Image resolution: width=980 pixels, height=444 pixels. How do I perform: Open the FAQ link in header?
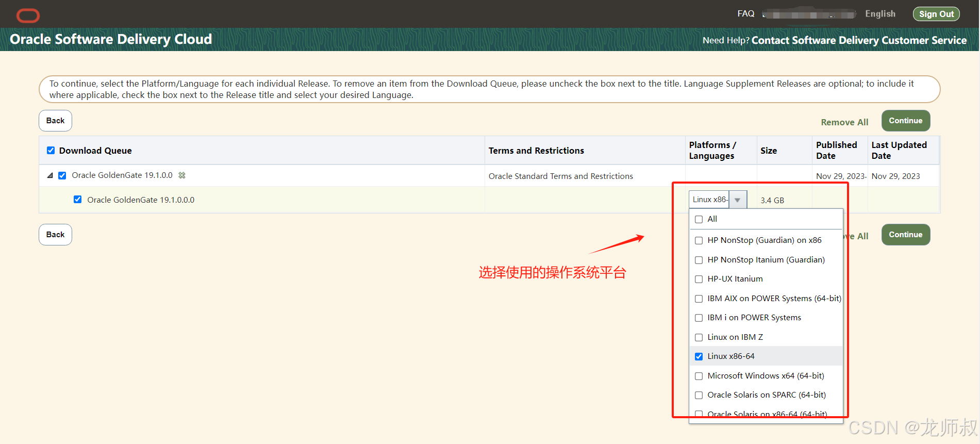pyautogui.click(x=745, y=14)
